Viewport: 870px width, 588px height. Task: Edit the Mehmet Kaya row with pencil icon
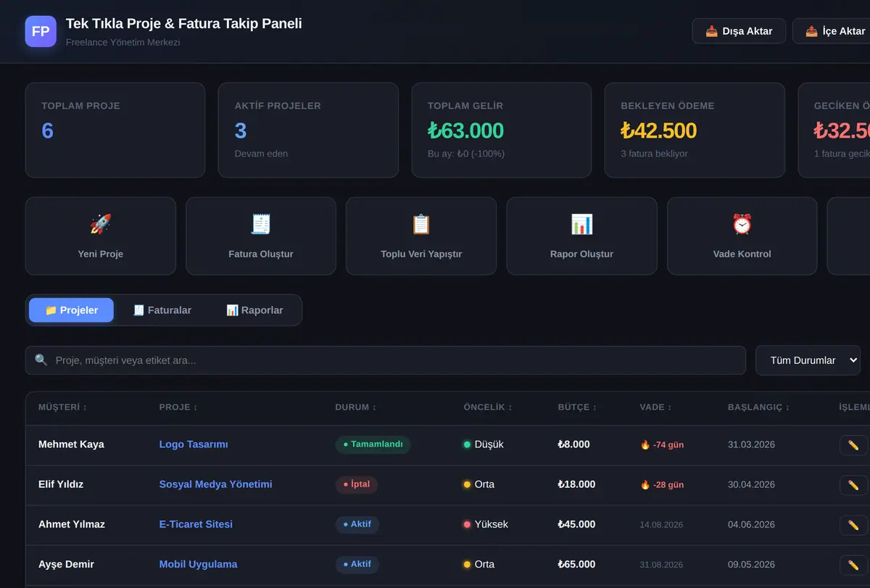(853, 445)
